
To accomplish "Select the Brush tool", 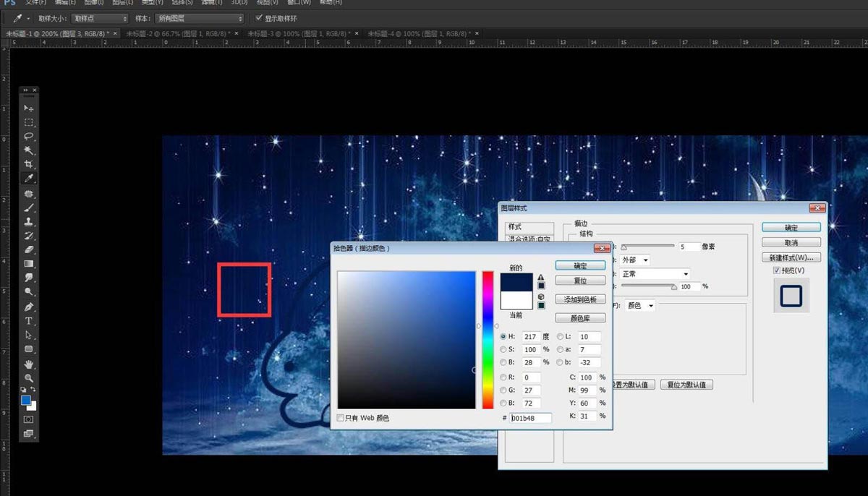I will pos(29,208).
